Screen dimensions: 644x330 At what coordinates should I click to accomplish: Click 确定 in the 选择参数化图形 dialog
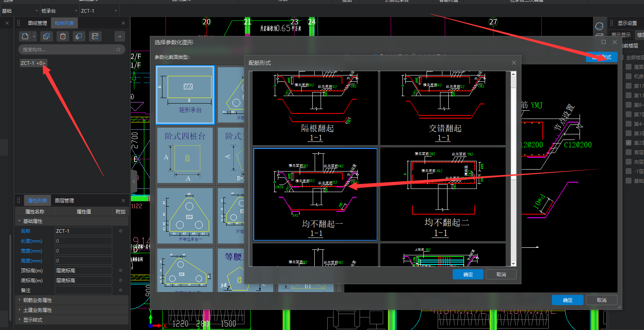pos(567,300)
